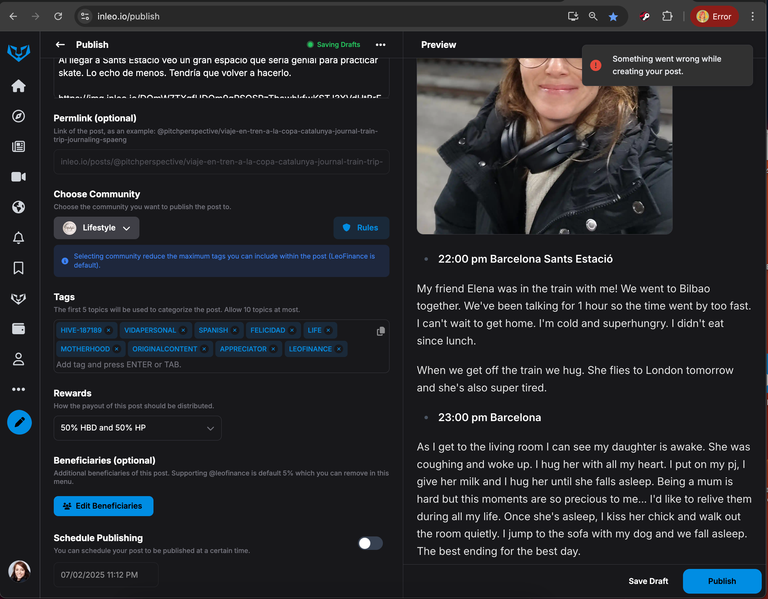Toggle the Schedule Publishing switch
The height and width of the screenshot is (599, 768).
point(370,543)
